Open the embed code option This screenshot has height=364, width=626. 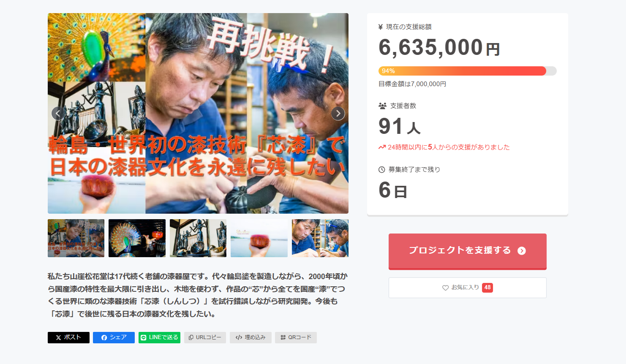[250, 337]
